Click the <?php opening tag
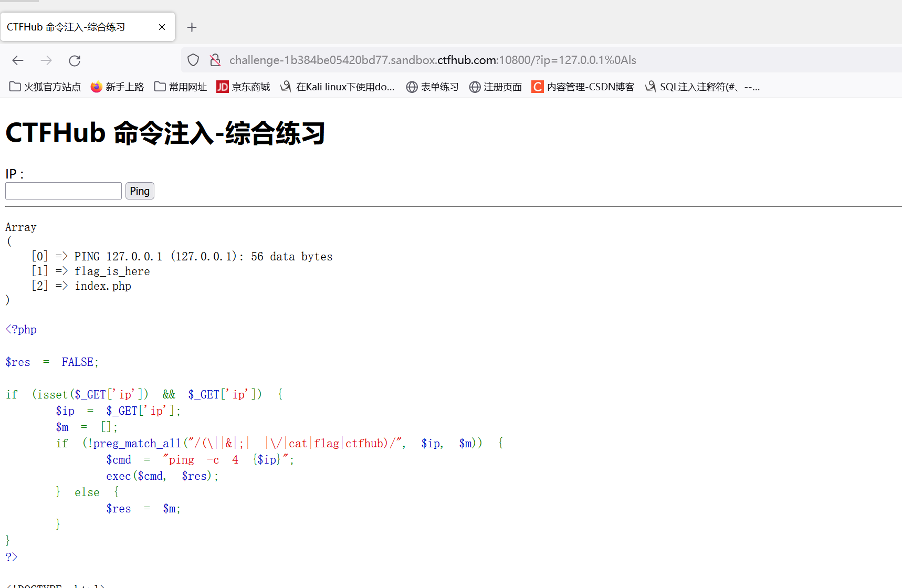This screenshot has height=588, width=902. (x=21, y=330)
